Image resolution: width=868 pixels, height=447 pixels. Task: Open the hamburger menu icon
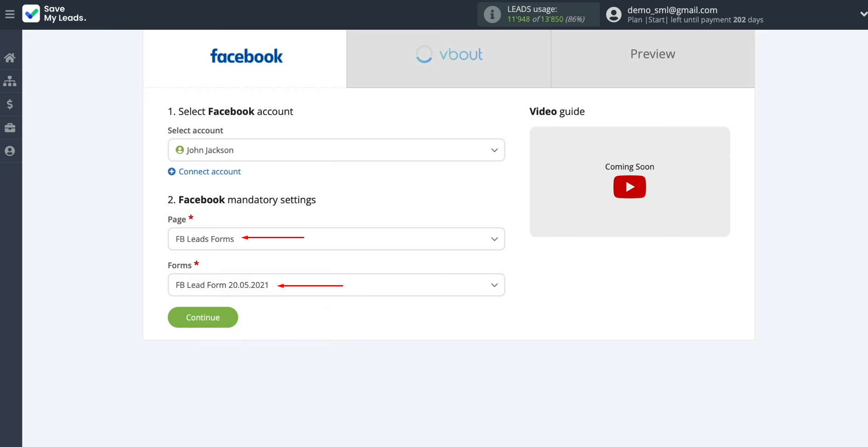click(10, 14)
